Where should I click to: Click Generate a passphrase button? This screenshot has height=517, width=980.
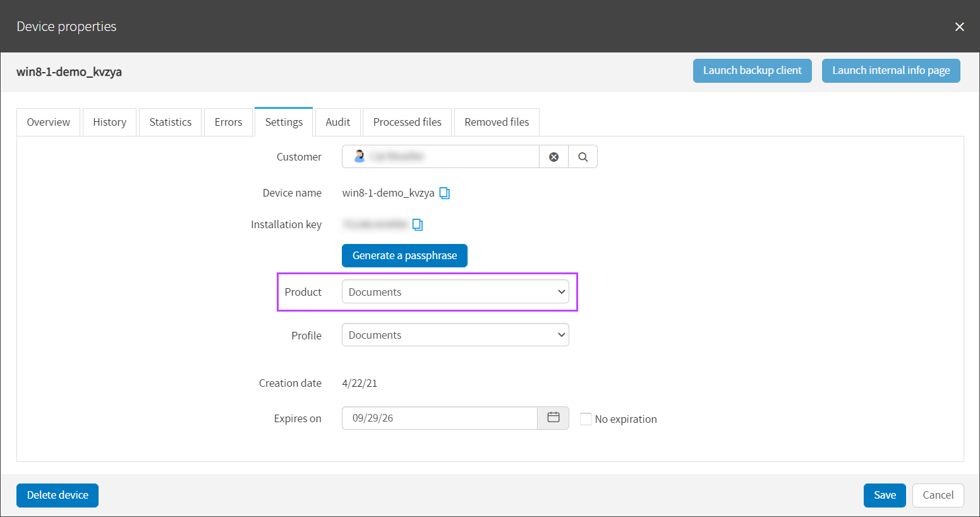point(404,255)
